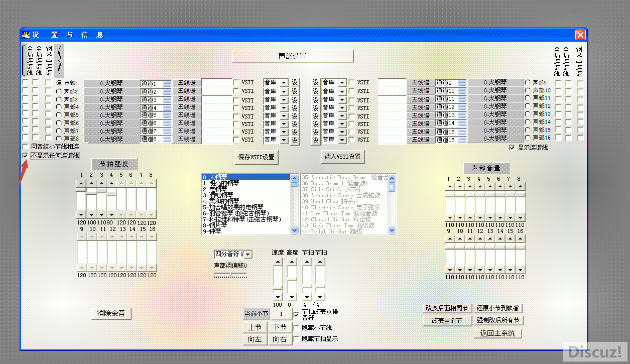This screenshot has height=364, width=630.
Task: Tick 钢琴类连谱 checkbox for 声部1 on left
Action: (x=48, y=83)
